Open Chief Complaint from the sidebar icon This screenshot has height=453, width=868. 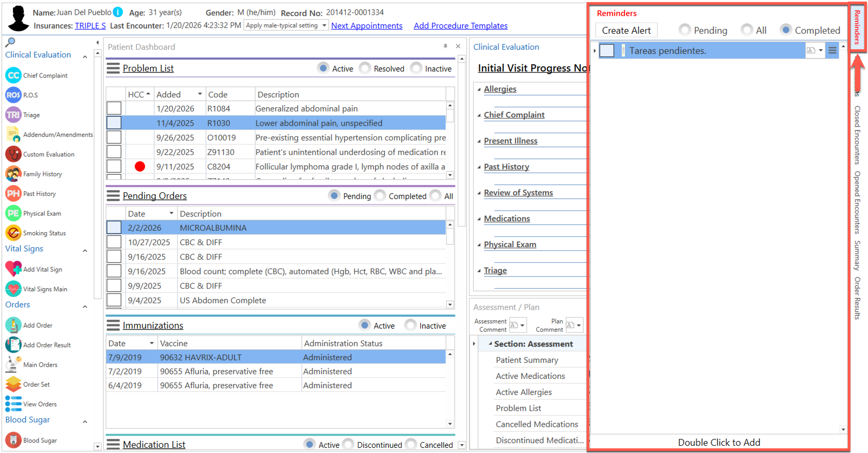pyautogui.click(x=13, y=75)
